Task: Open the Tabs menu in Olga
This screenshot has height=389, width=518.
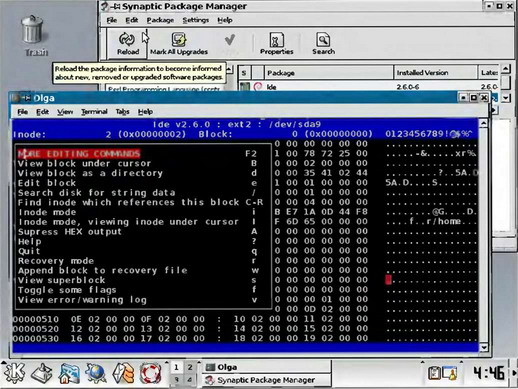Action: click(122, 112)
